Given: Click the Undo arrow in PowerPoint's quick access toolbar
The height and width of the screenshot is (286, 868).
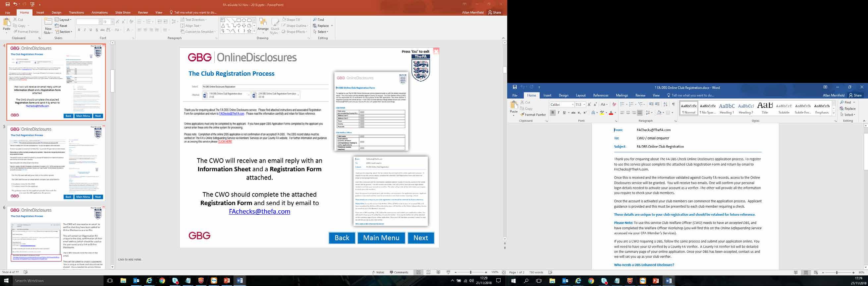Looking at the screenshot, I should tap(15, 4).
